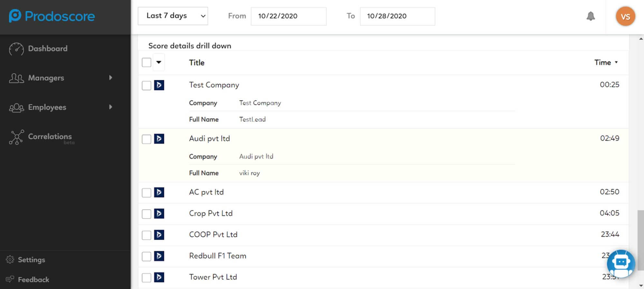644x289 pixels.
Task: Open Settings in sidebar
Action: pos(32,260)
